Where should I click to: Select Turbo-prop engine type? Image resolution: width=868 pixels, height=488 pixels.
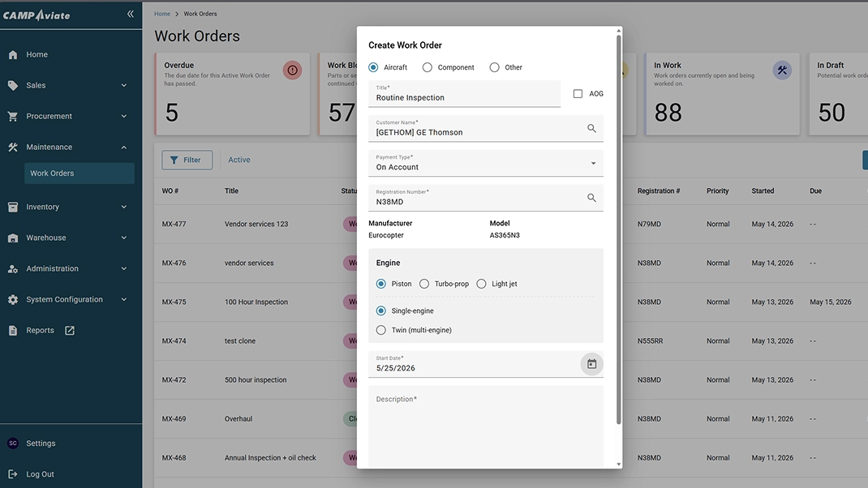tap(424, 284)
